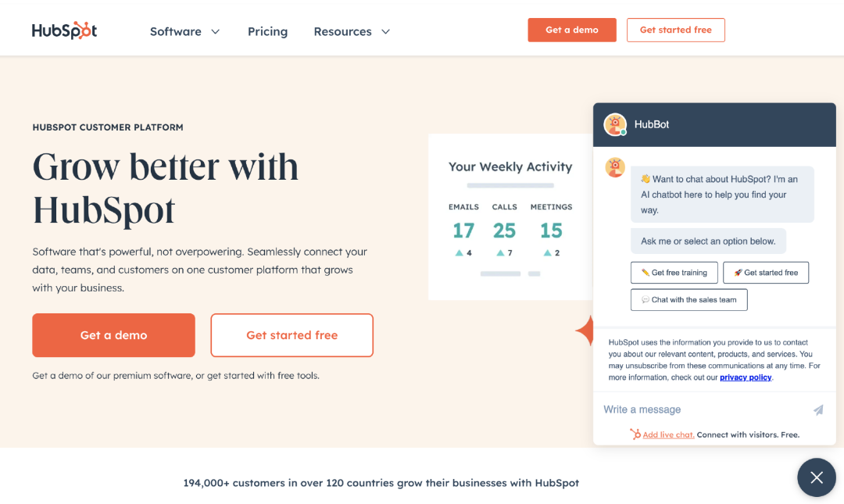The height and width of the screenshot is (504, 844).
Task: Click the HubBot avatar beside the chat message
Action: point(615,167)
